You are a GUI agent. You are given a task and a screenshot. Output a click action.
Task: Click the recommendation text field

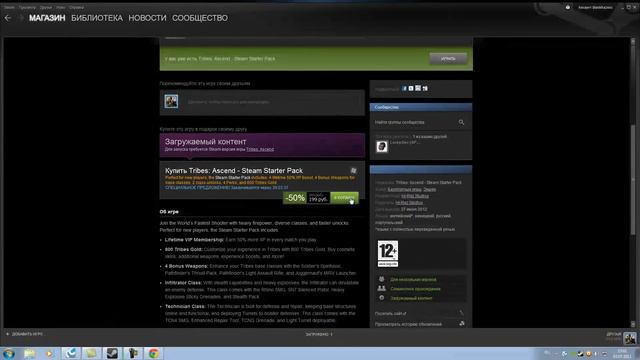[x=273, y=102]
